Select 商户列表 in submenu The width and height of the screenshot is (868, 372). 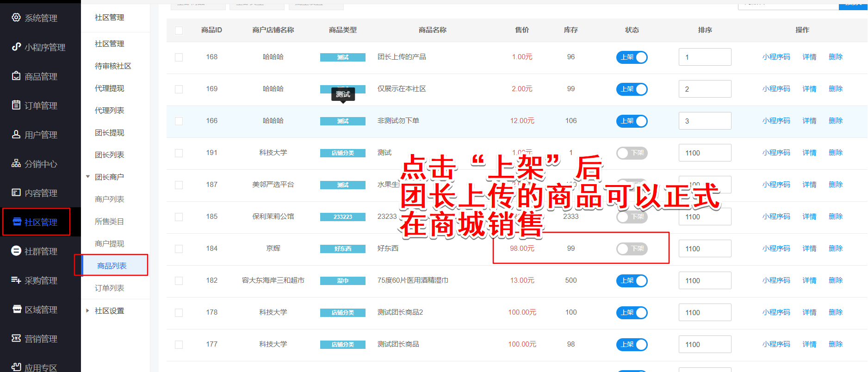(110, 199)
